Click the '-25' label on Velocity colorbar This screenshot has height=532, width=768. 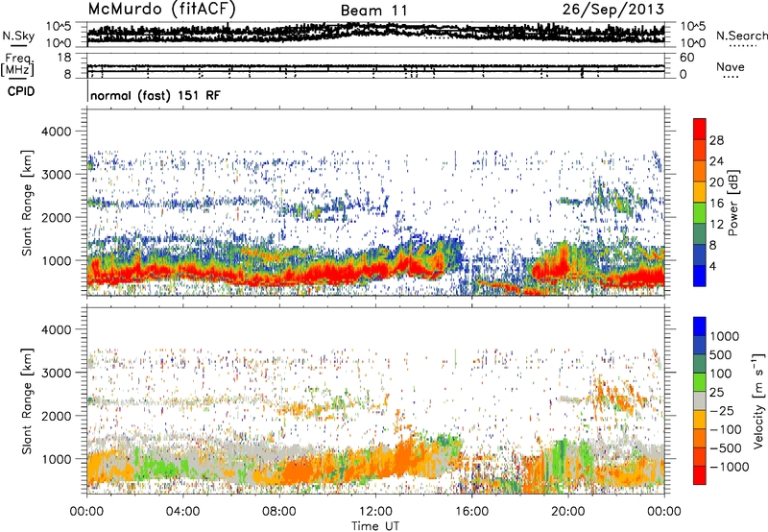pyautogui.click(x=721, y=410)
